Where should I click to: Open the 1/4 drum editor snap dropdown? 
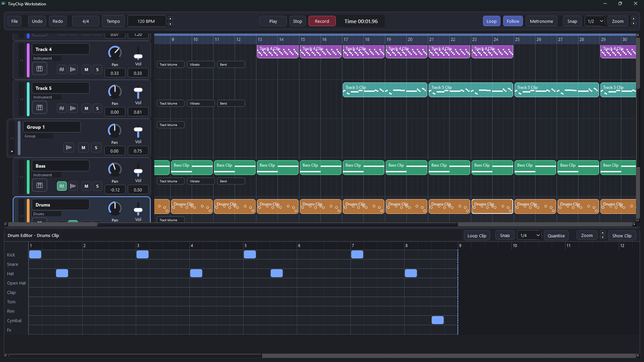529,236
